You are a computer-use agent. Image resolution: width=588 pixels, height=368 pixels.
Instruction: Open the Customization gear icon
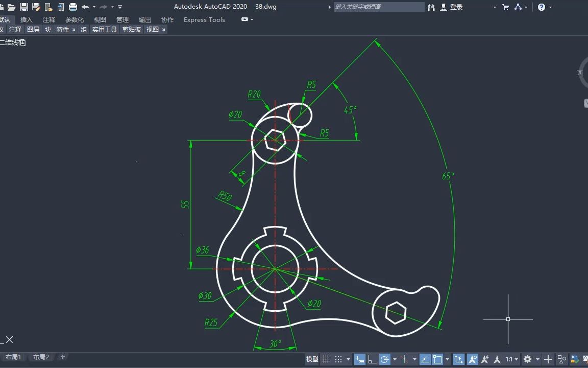pos(528,359)
